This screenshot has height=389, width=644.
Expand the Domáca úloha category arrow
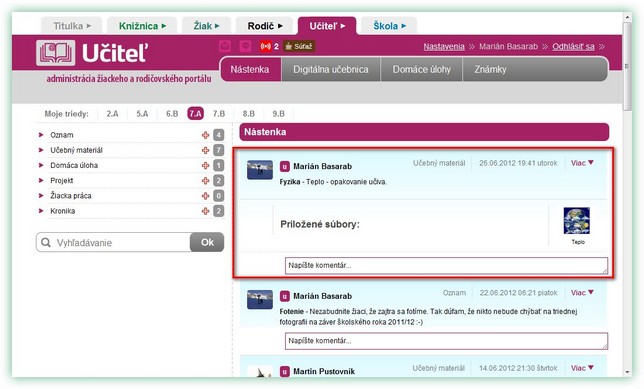tap(41, 165)
